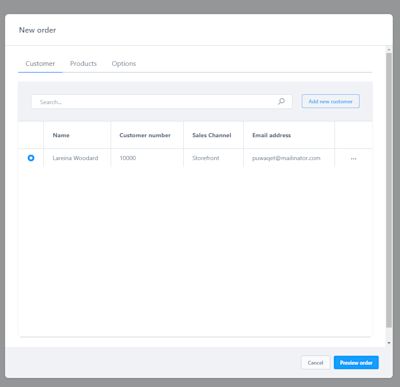Click the Preview order button
This screenshot has width=400, height=387.
point(356,363)
